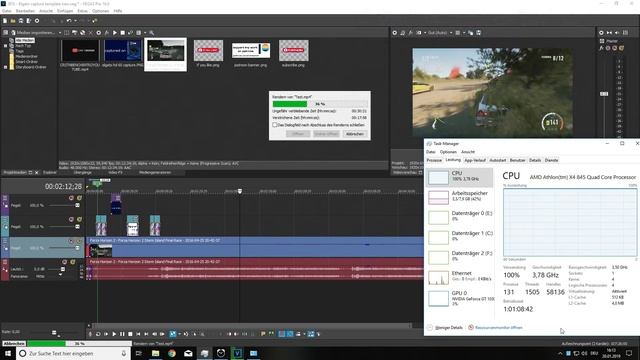Open the edit tool dropdown arrow
The image size is (640, 360).
coord(179,334)
